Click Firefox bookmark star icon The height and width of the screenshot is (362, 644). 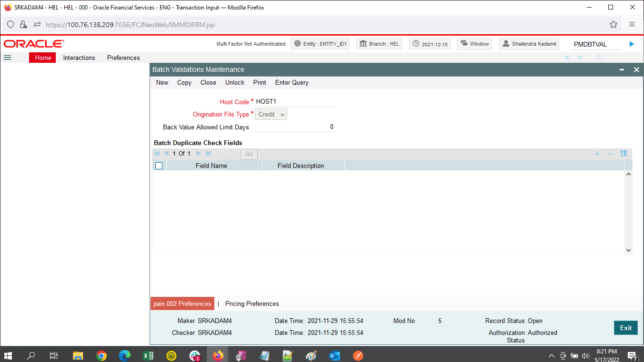coord(614,24)
